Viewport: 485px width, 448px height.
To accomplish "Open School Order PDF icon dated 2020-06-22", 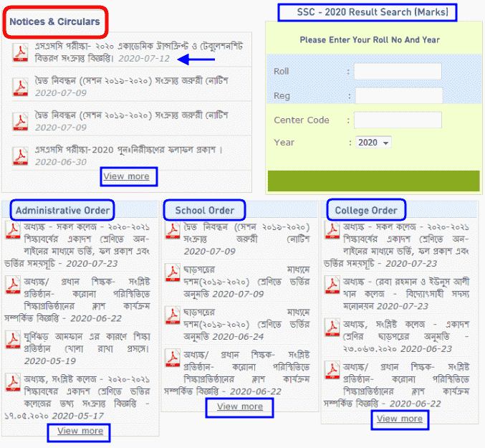I will 173,358.
